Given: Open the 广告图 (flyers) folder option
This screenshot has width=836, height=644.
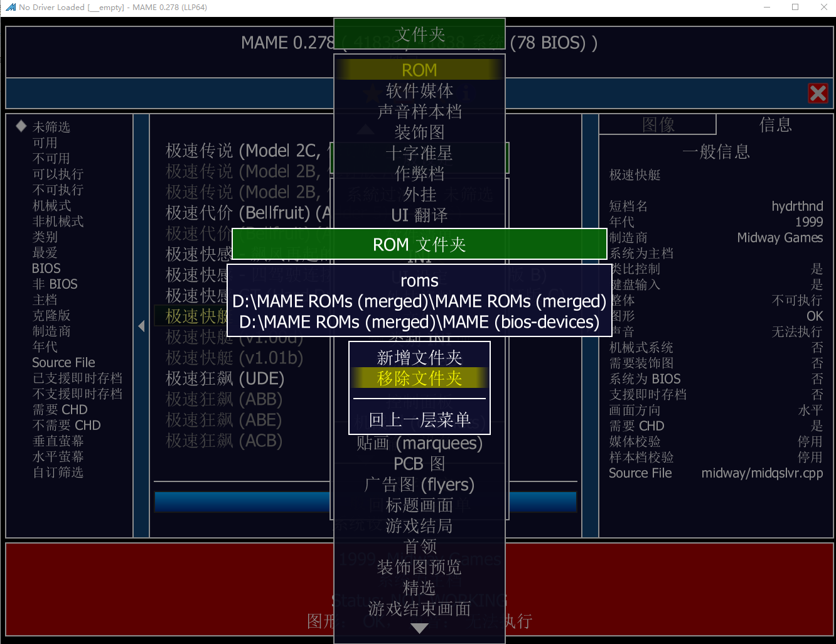Looking at the screenshot, I should [x=419, y=485].
